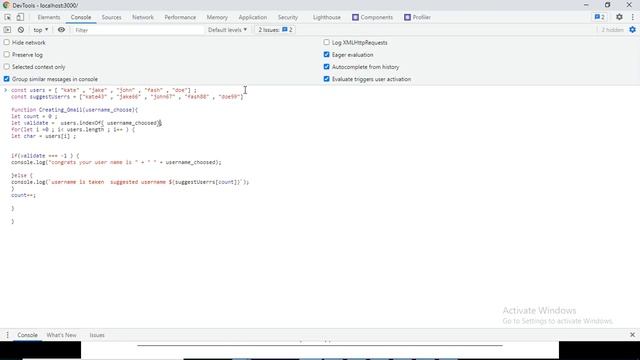The width and height of the screenshot is (640, 360).
Task: Show the console sidebar icon
Action: coord(7,30)
